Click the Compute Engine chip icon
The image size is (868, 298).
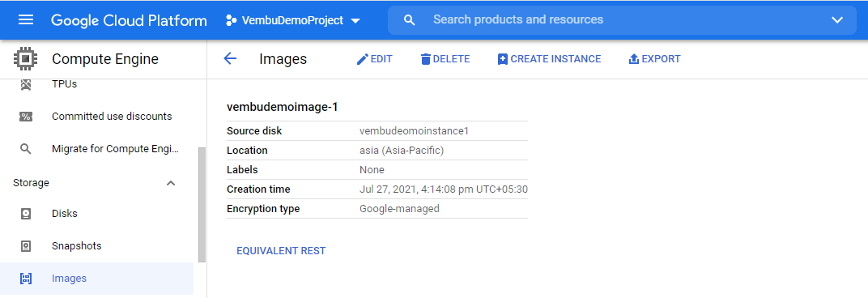(x=25, y=59)
